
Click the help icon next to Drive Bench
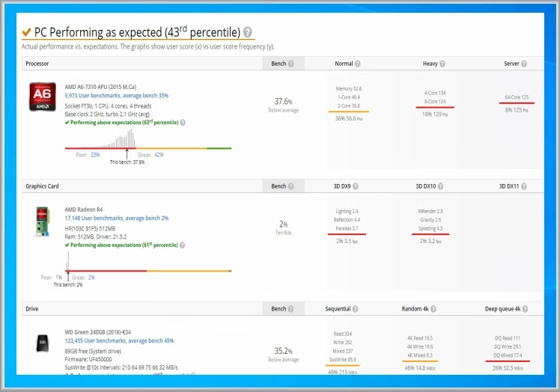point(290,309)
